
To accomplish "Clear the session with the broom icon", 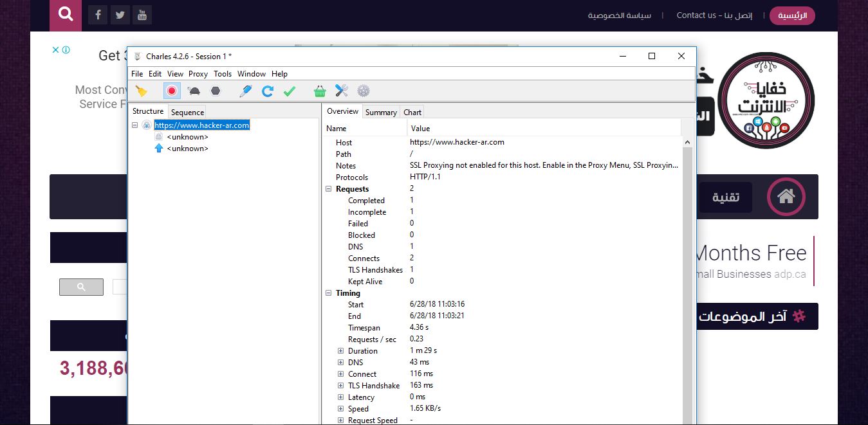I will [x=142, y=91].
